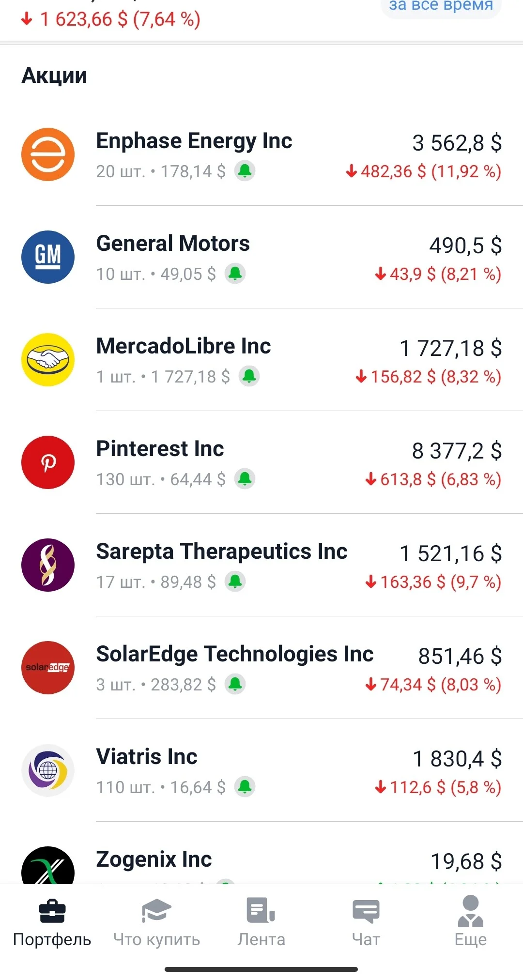Open SolarEdge Technologies Inc stock details
The height and width of the screenshot is (980, 523).
click(261, 668)
